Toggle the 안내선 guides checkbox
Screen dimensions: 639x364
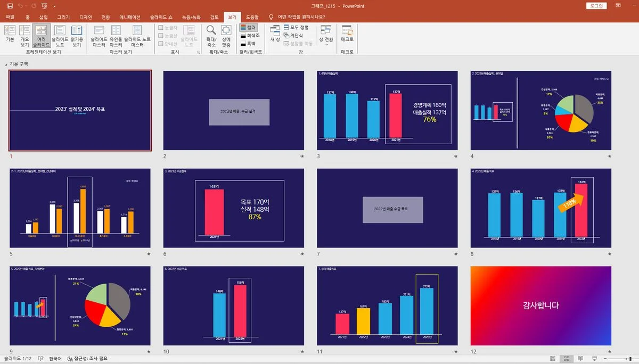[161, 44]
